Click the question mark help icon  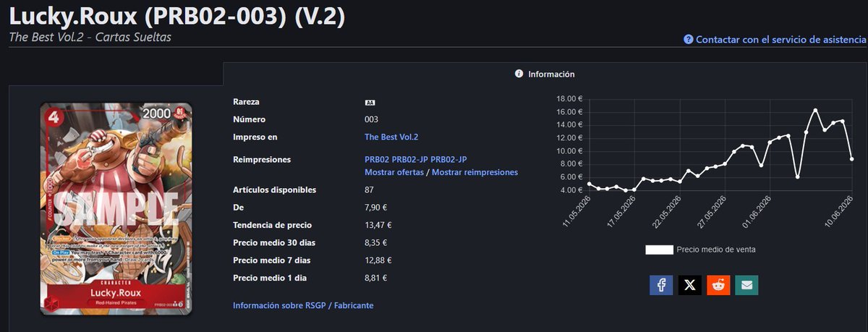[x=689, y=39]
